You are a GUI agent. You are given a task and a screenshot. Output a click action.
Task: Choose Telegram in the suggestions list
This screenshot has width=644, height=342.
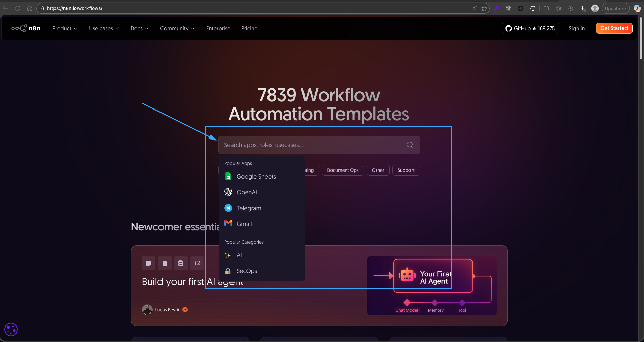(249, 208)
